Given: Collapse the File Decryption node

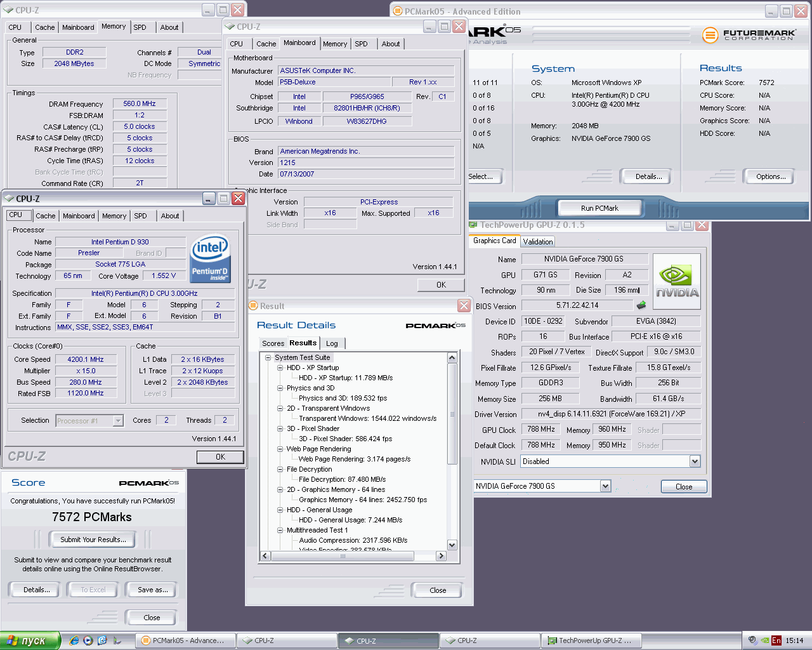Looking at the screenshot, I should [280, 469].
